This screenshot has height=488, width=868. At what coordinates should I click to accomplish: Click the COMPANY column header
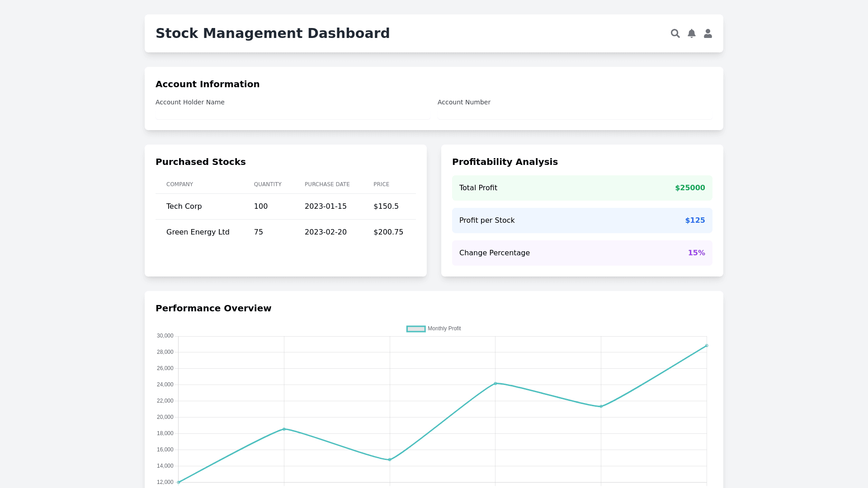click(179, 184)
